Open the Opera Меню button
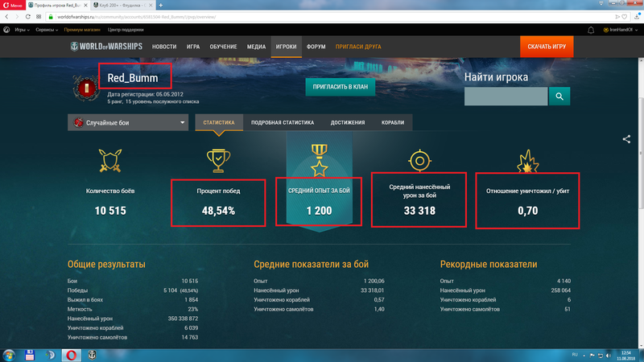644x362 pixels. 11,5
